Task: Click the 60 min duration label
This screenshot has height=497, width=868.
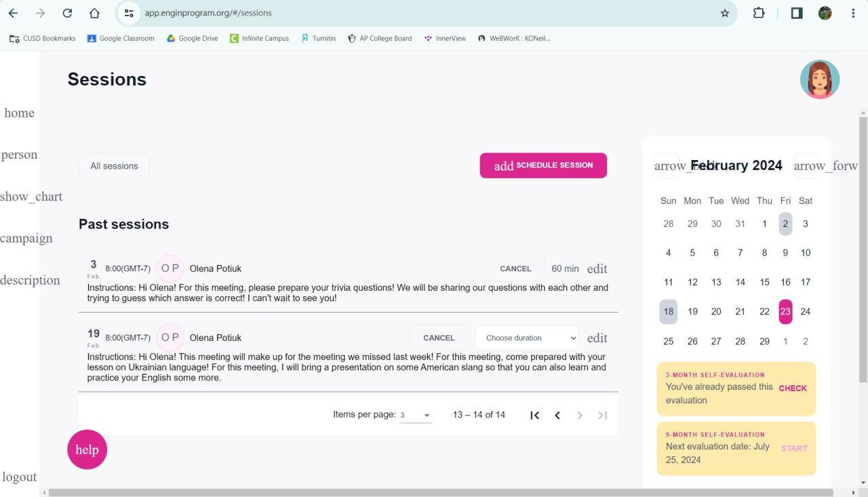Action: pyautogui.click(x=565, y=269)
